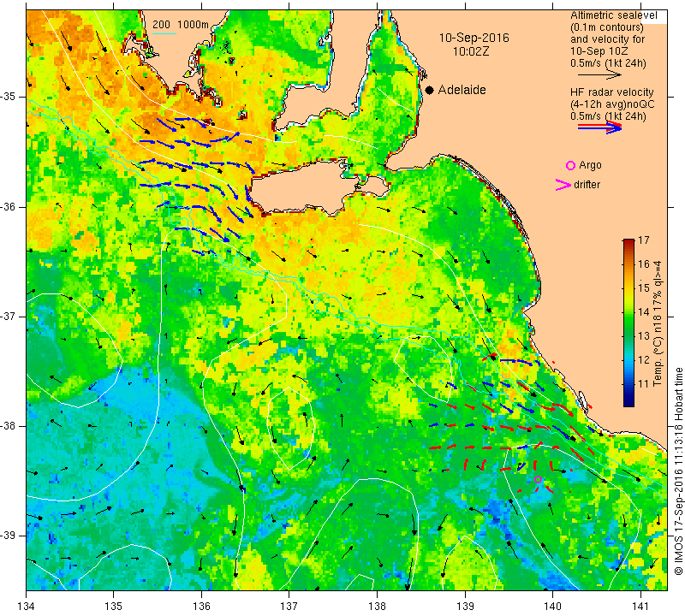
Task: Click the colorbar value 17
Action: (x=644, y=240)
